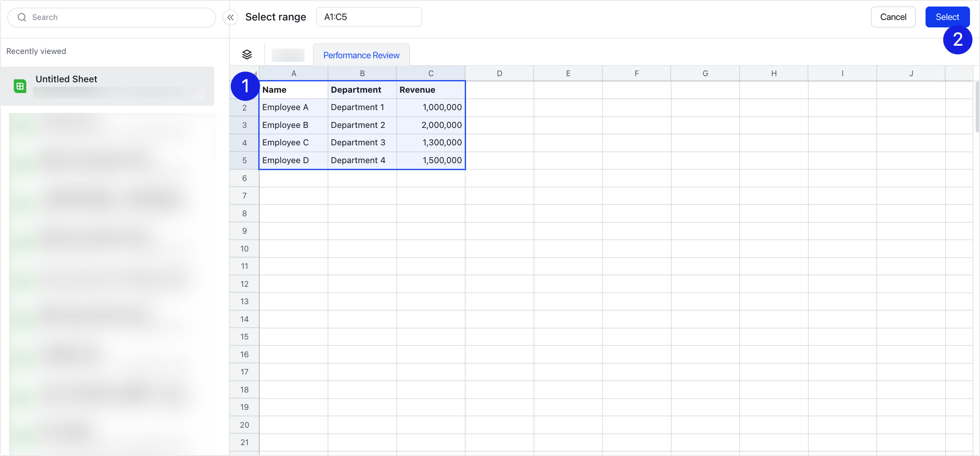Select column header G
980x456 pixels.
(705, 73)
